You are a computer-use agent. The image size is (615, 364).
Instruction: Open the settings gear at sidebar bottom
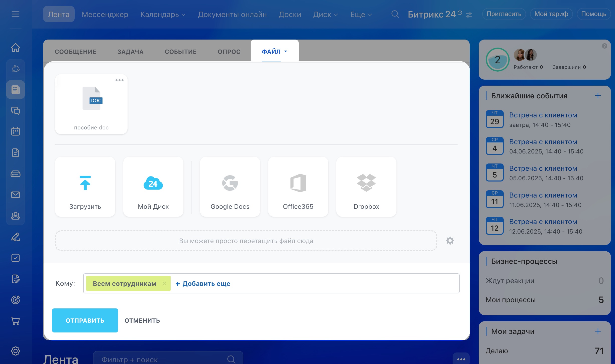pyautogui.click(x=16, y=351)
